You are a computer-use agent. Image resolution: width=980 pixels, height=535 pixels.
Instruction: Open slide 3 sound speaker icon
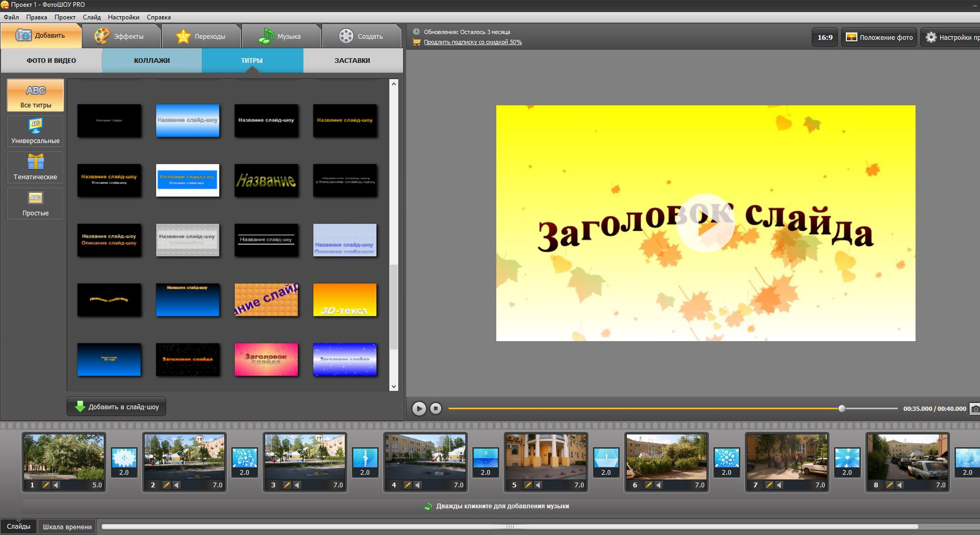tap(297, 485)
